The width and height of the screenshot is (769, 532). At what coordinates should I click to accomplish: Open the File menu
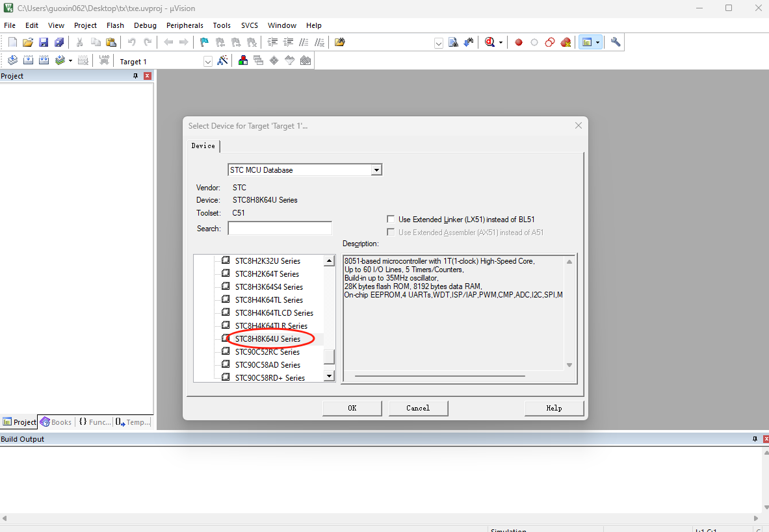10,25
